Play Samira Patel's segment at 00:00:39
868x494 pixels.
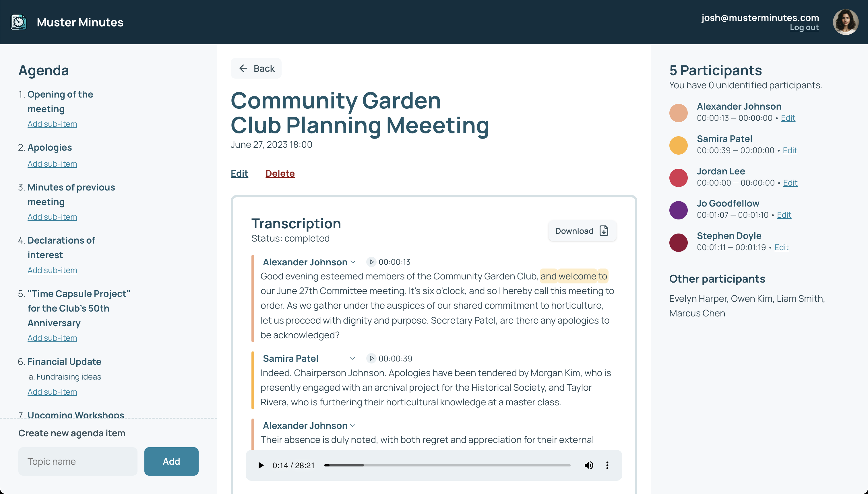[x=371, y=358]
